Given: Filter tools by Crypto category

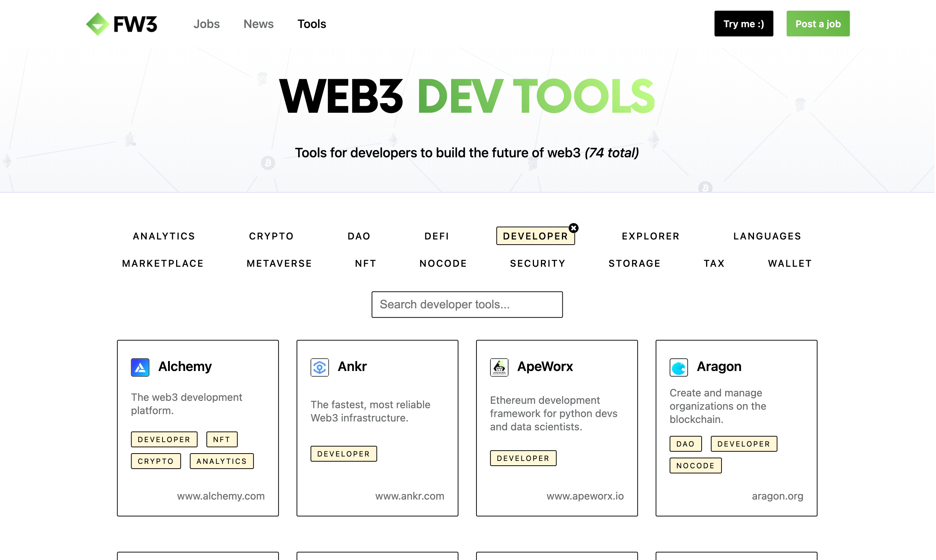Looking at the screenshot, I should point(271,236).
